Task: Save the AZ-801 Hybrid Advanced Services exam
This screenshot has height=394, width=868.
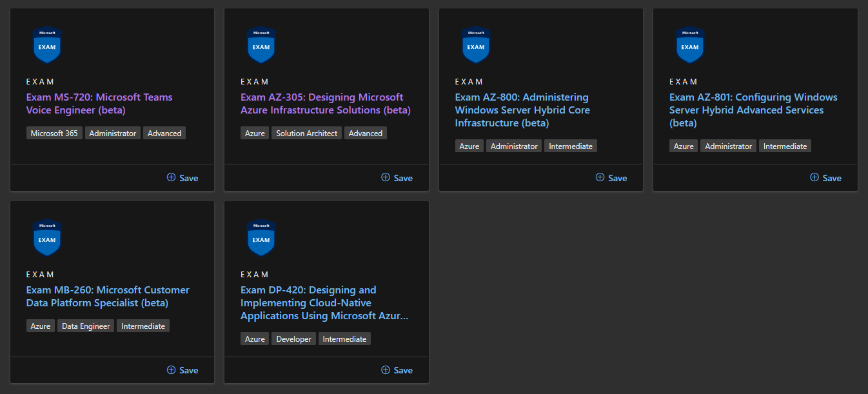Action: (825, 178)
